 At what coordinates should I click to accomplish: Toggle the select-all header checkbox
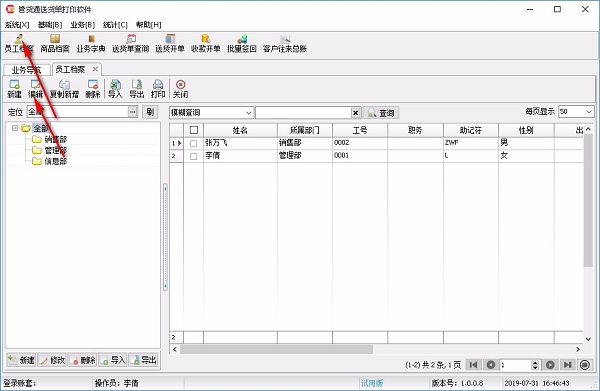[194, 130]
